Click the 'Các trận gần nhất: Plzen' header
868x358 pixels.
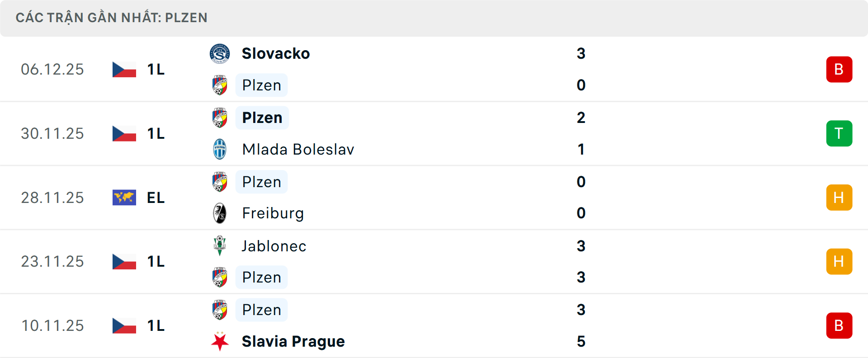tap(112, 18)
